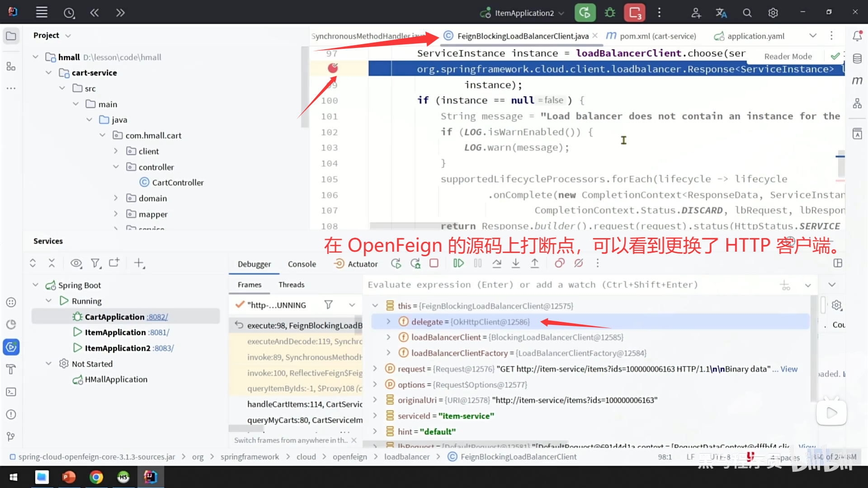Click the green rerun ItemApplication2 button
The width and height of the screenshot is (868, 488).
tap(585, 13)
